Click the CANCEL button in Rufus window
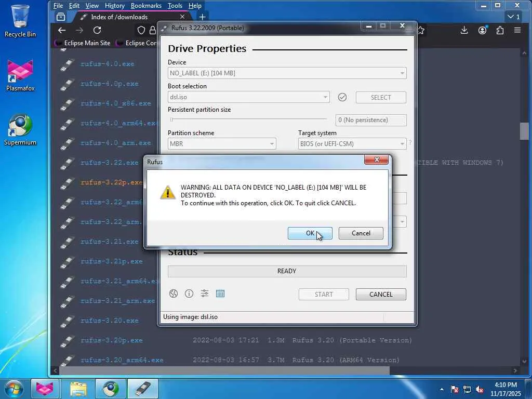This screenshot has width=532, height=399. [x=381, y=294]
